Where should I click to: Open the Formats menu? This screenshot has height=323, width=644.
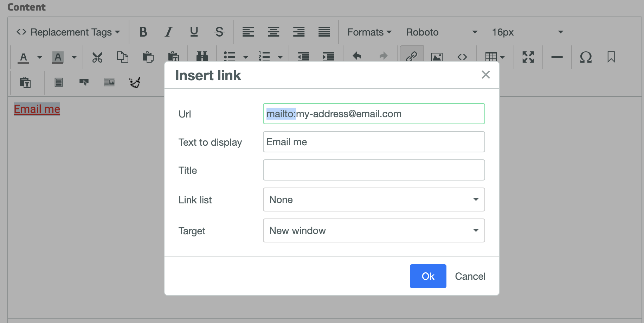pos(369,32)
